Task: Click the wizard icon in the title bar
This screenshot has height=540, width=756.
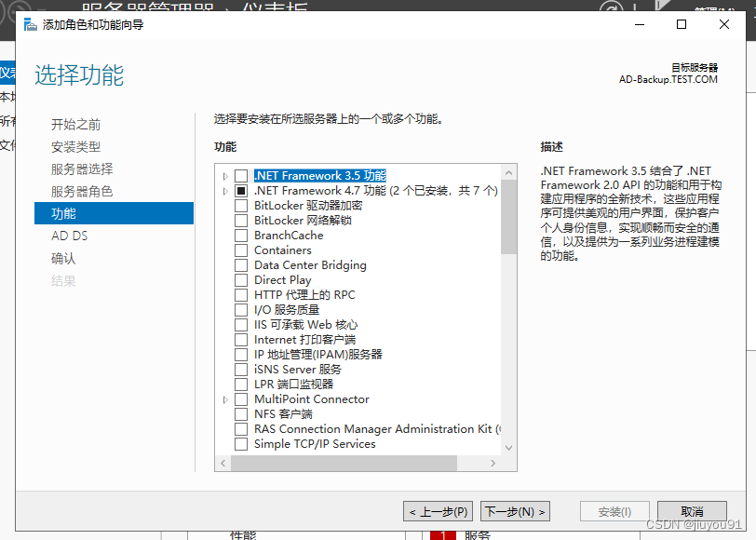Action: 31,24
